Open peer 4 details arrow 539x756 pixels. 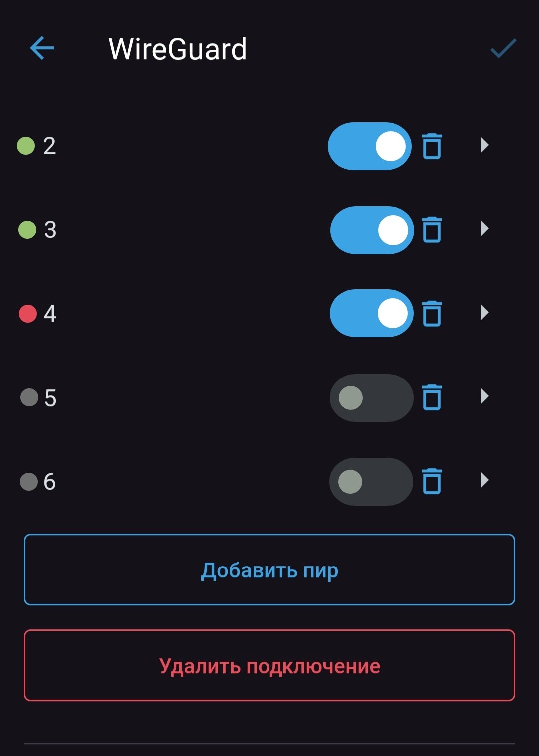click(x=484, y=313)
